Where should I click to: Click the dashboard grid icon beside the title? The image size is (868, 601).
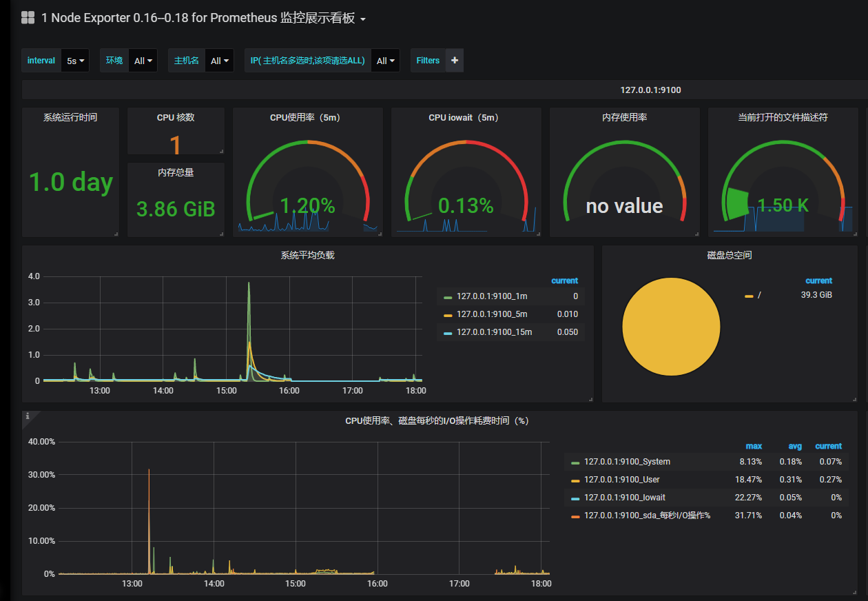[x=28, y=18]
